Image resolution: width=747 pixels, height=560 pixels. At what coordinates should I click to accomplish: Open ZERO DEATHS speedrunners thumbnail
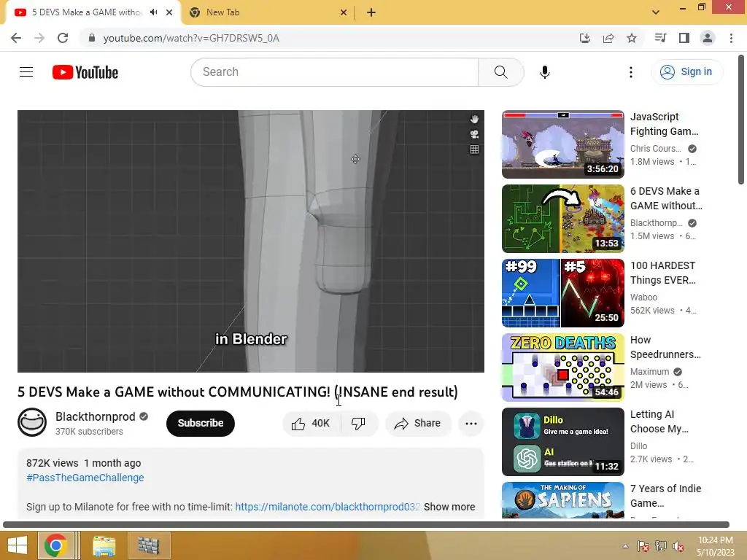pos(562,367)
